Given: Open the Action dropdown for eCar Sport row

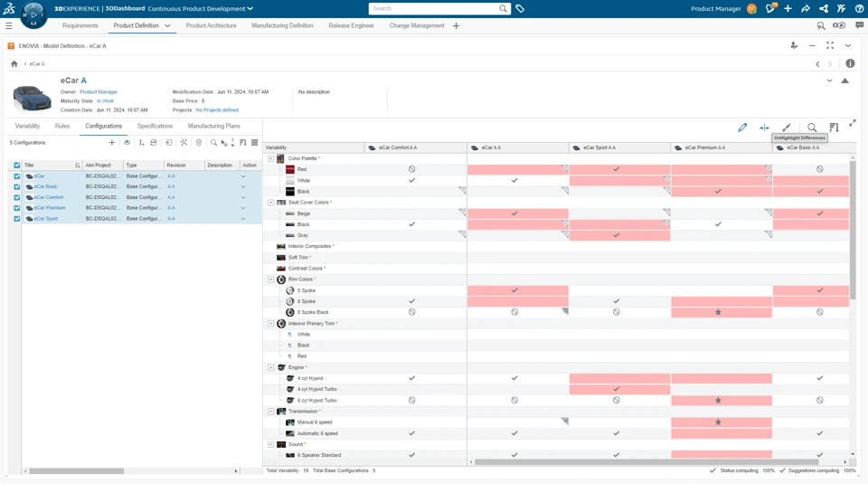Looking at the screenshot, I should coord(243,219).
